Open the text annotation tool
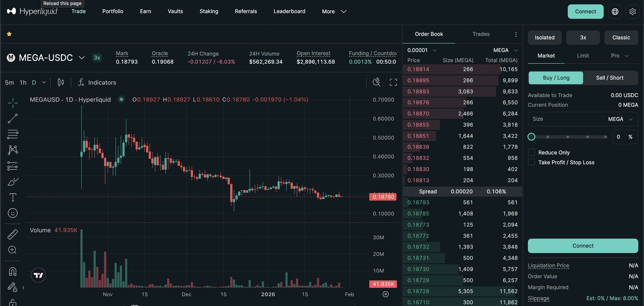Image resolution: width=644 pixels, height=306 pixels. [13, 197]
